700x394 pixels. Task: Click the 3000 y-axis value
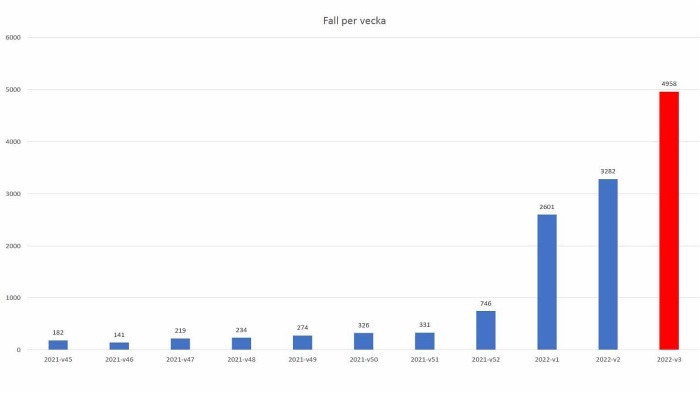coord(13,194)
